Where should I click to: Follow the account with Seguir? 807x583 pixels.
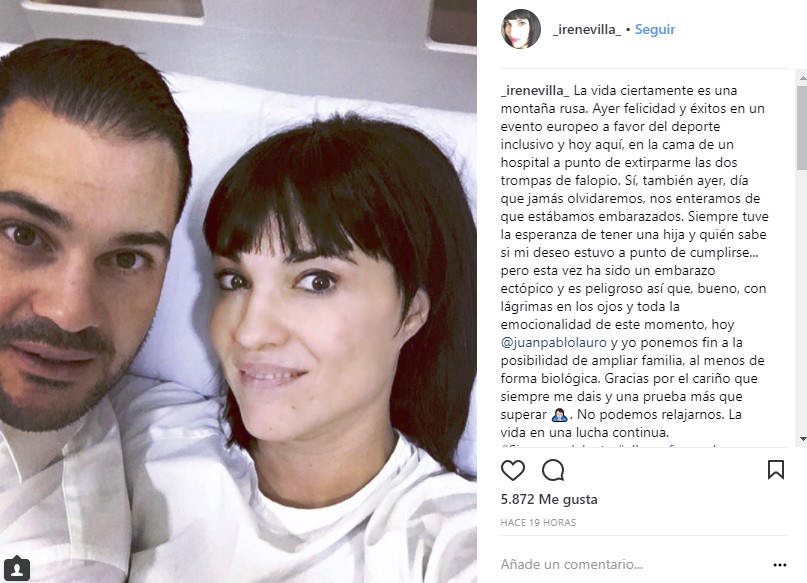coord(655,29)
